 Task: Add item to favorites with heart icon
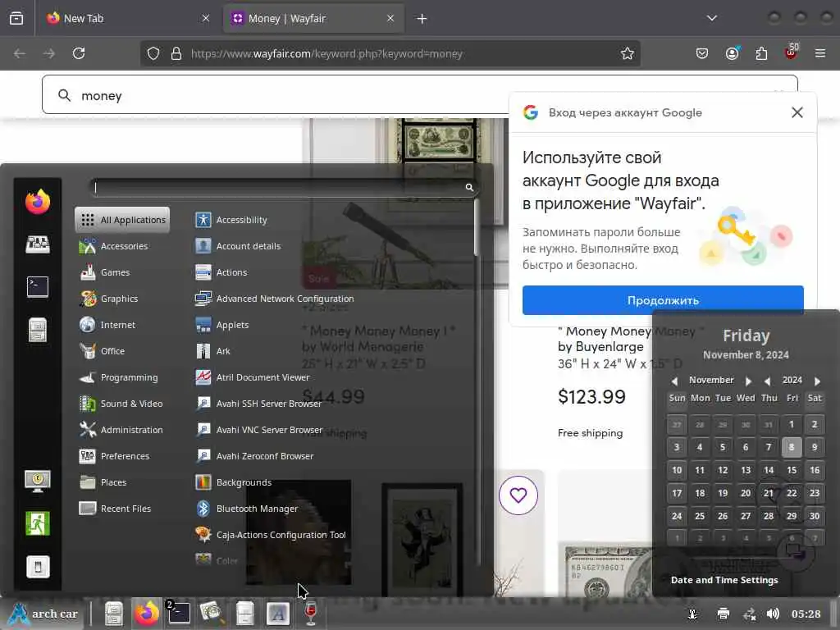tap(518, 495)
